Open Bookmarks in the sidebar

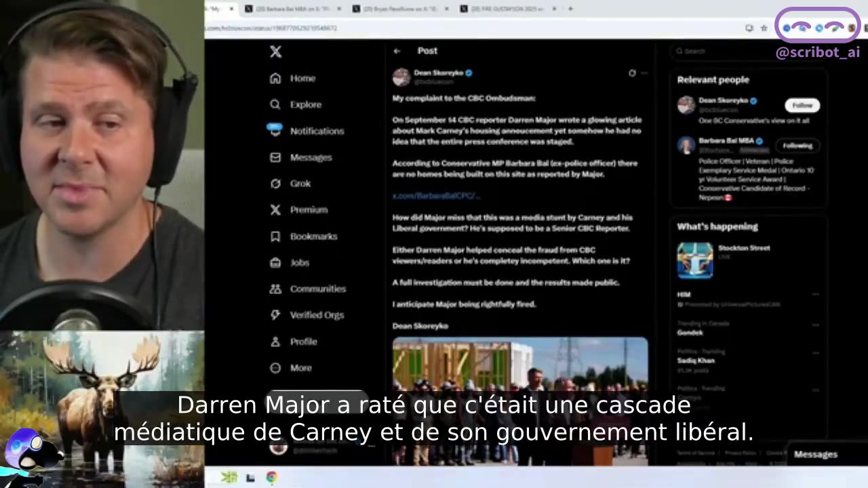pyautogui.click(x=304, y=237)
